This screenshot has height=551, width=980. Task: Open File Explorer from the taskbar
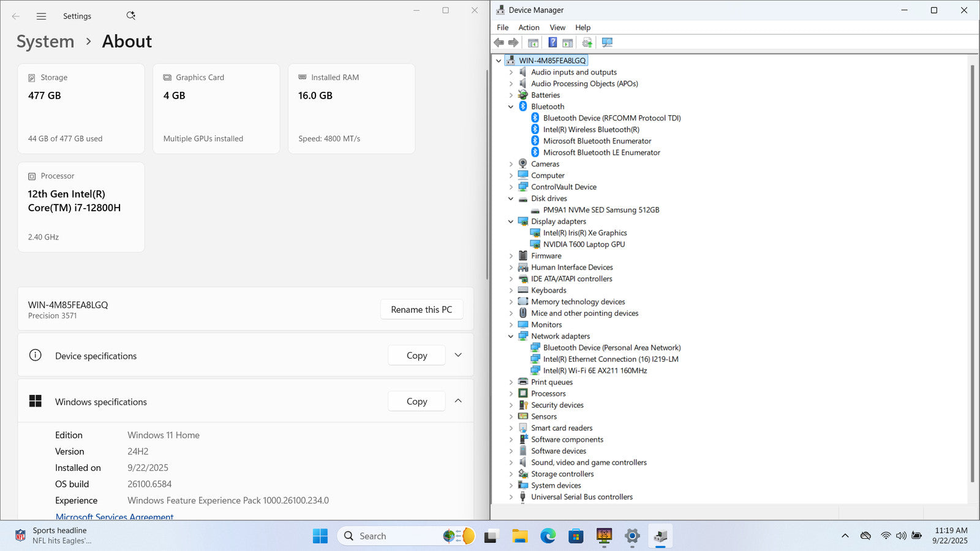[x=520, y=536]
